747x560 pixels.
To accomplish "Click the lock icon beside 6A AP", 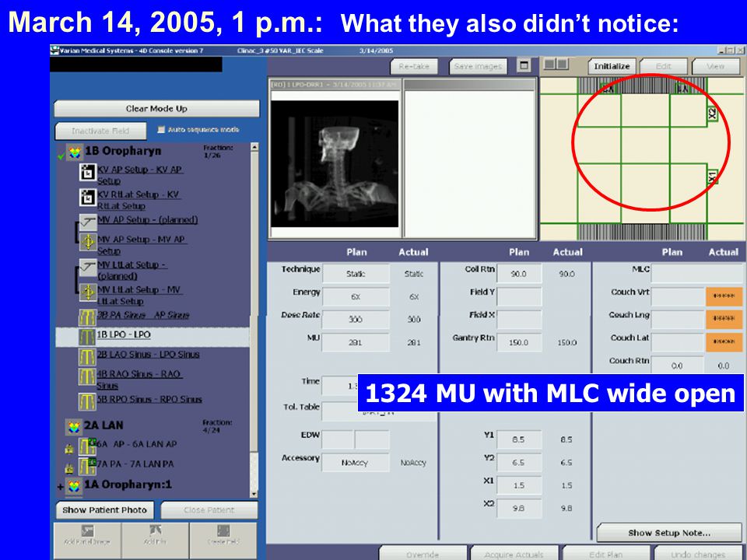I will click(69, 449).
